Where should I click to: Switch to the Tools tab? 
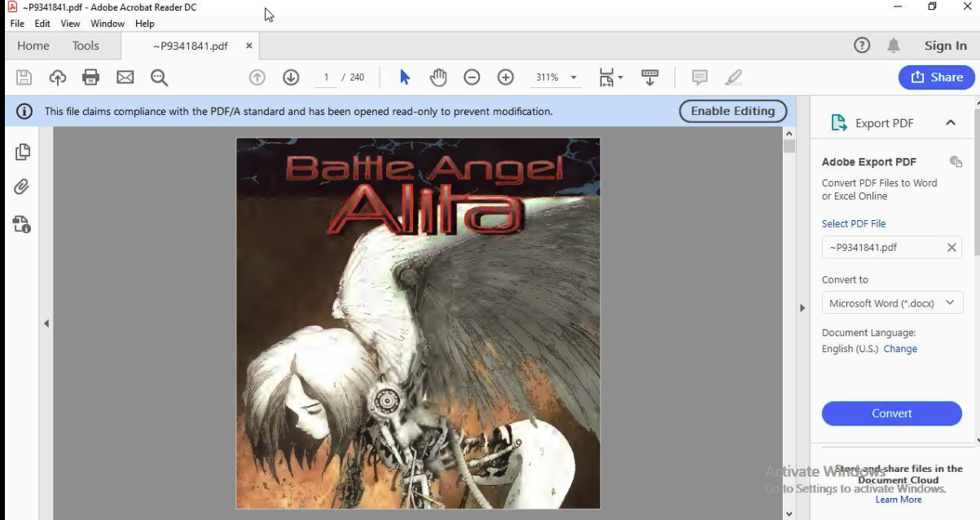(x=86, y=46)
